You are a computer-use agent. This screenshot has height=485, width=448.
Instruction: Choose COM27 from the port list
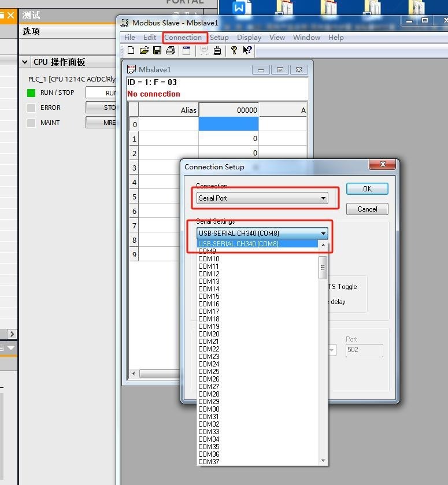tap(257, 387)
